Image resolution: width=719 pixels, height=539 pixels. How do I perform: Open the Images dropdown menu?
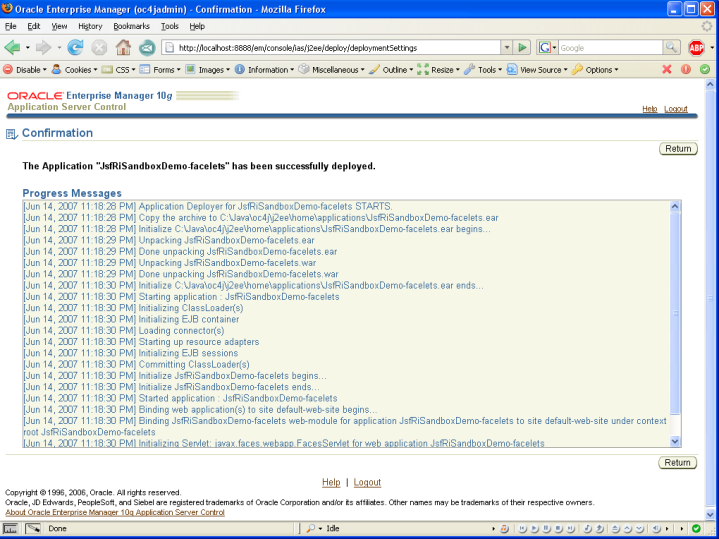pos(207,70)
